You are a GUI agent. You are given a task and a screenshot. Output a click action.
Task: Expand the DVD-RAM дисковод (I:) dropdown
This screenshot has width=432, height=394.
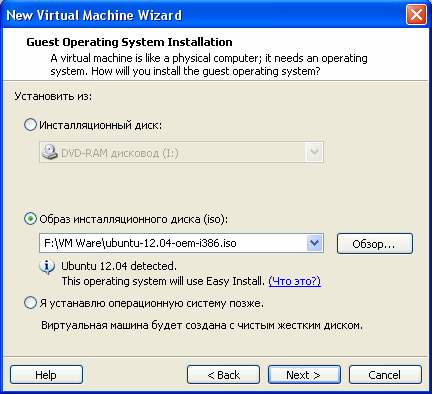point(314,152)
